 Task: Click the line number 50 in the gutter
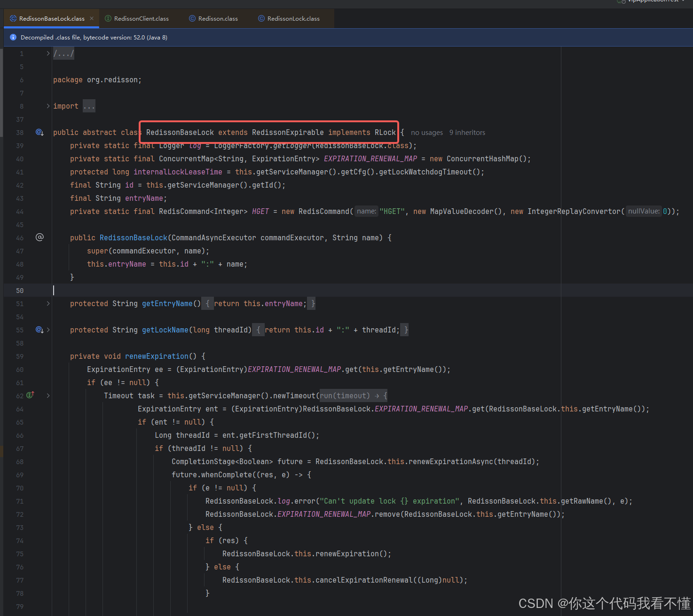(20, 291)
